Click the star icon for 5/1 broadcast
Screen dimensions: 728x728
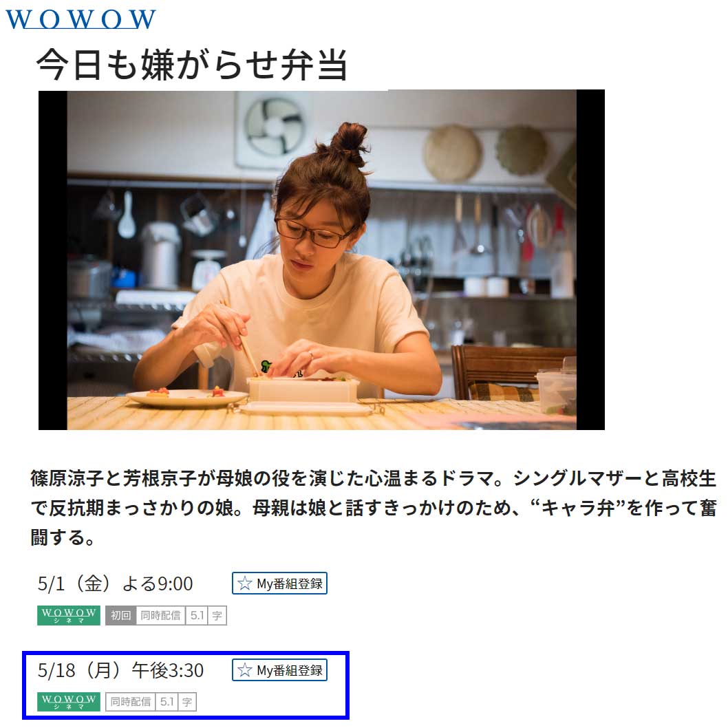pos(245,583)
